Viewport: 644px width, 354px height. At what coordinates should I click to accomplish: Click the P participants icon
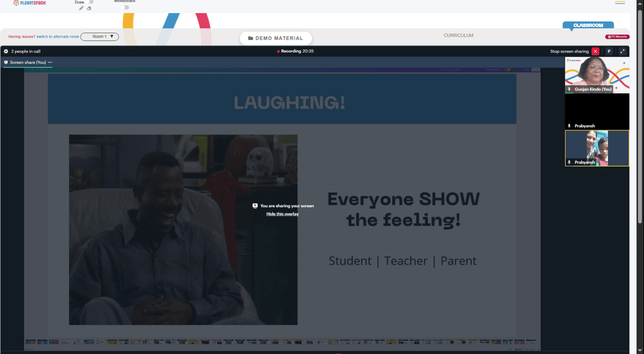click(609, 52)
